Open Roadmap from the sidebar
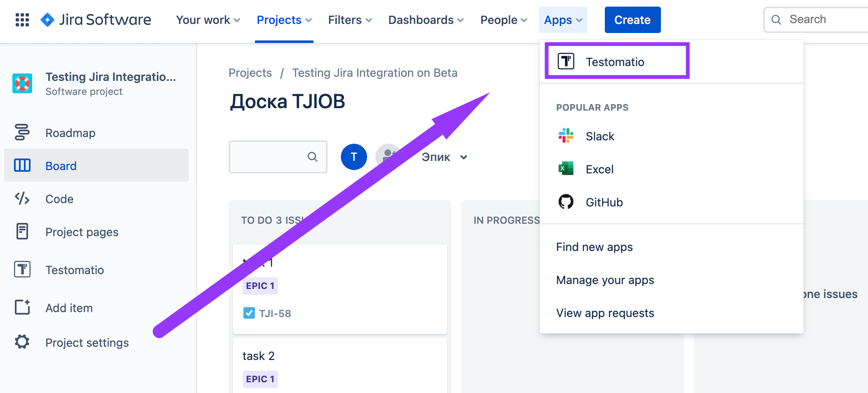The height and width of the screenshot is (393, 868). pyautogui.click(x=70, y=133)
